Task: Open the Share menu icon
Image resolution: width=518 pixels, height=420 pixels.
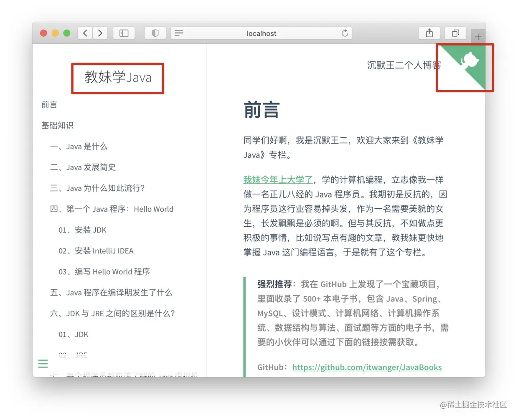Action: 429,33
